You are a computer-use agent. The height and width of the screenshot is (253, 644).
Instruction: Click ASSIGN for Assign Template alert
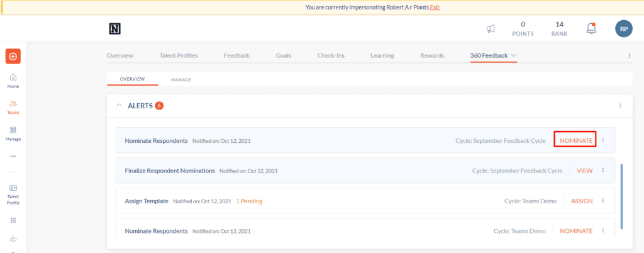[582, 201]
